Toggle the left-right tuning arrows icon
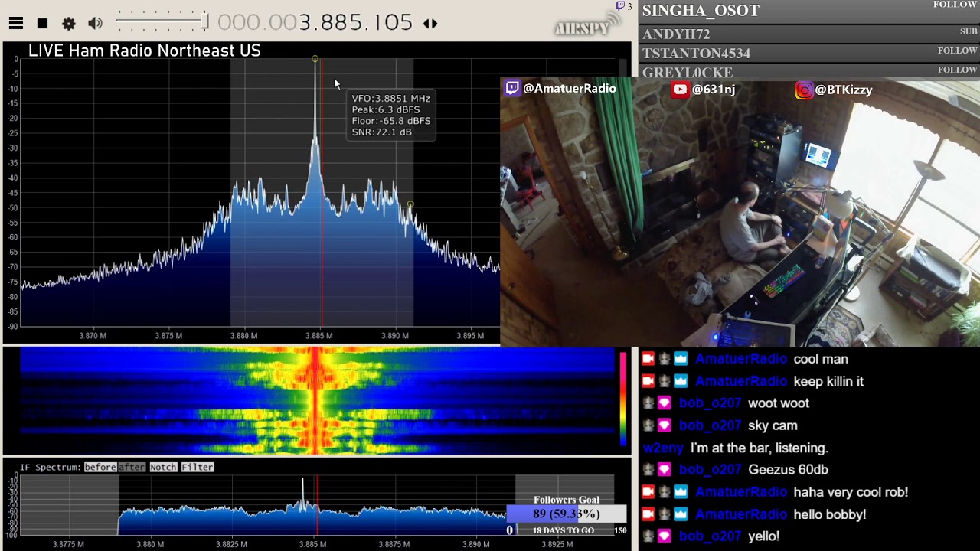The image size is (980, 551). point(430,24)
